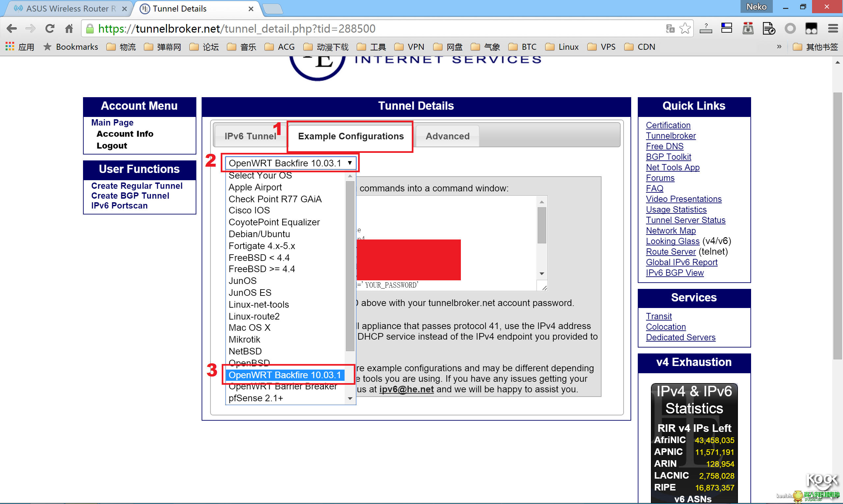Open the browser home page icon
This screenshot has width=843, height=504.
click(x=69, y=29)
